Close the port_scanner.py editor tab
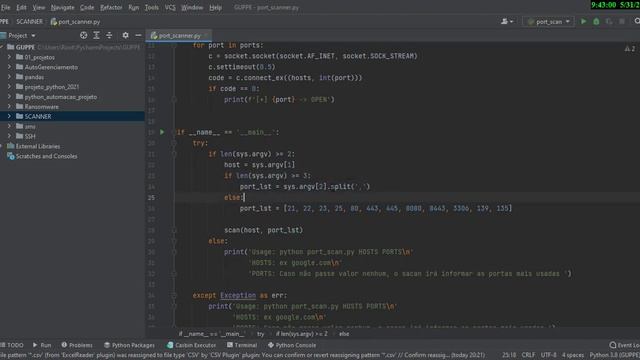Image resolution: width=640 pixels, height=360 pixels. tap(206, 36)
